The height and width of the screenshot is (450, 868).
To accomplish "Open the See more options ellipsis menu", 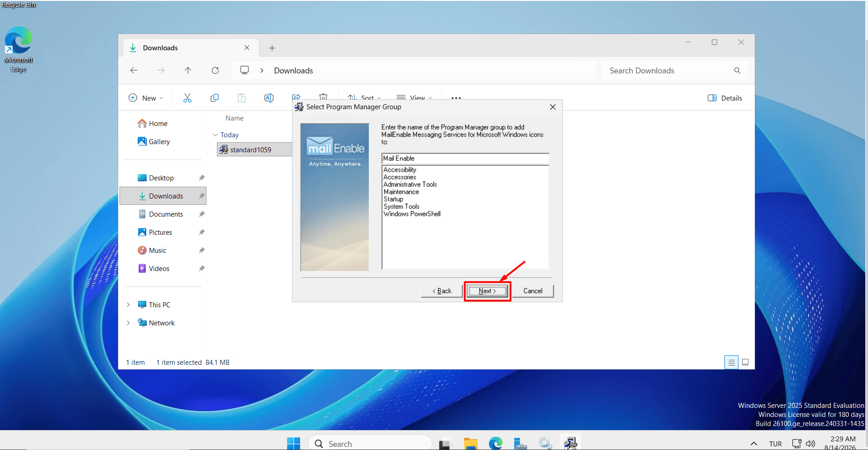I will 456,98.
